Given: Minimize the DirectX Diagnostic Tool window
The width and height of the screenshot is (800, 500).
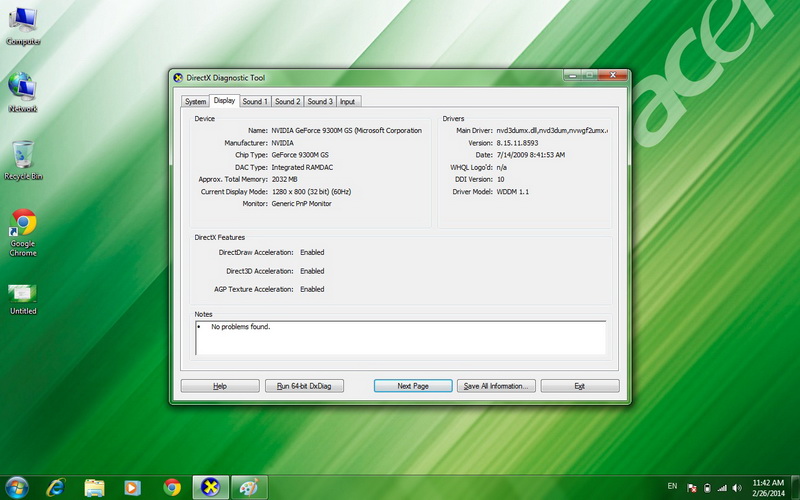Looking at the screenshot, I should tap(572, 76).
